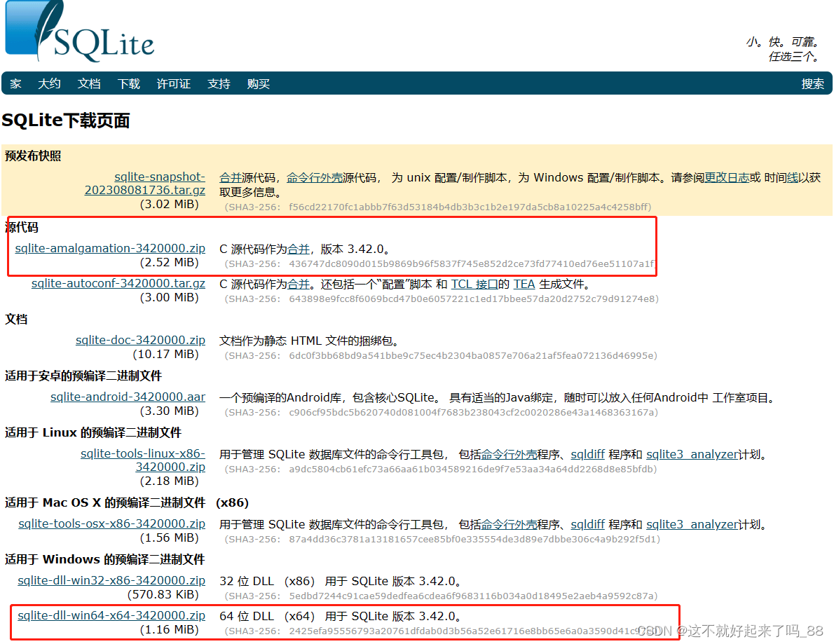Download sqlite-autoconf-3420000.tar.gz archive
This screenshot has height=644, width=834.
(118, 284)
